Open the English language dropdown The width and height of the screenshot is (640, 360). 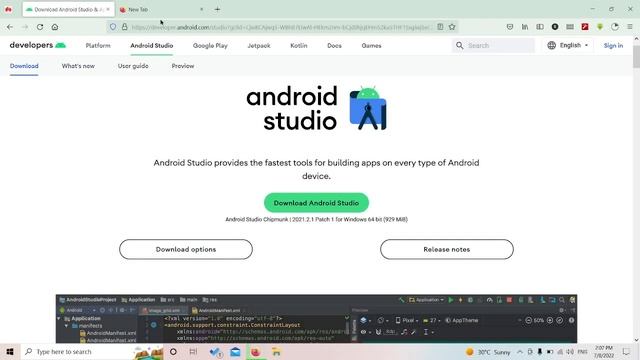pyautogui.click(x=568, y=45)
